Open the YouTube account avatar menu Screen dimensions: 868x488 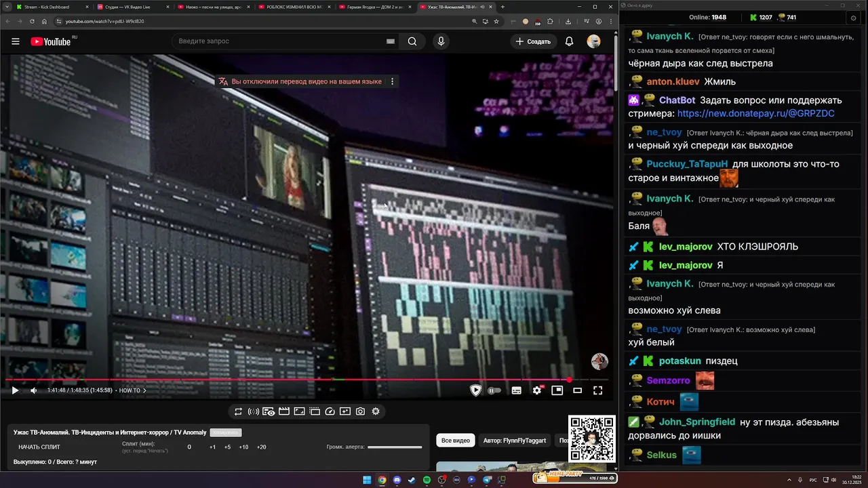pos(593,41)
